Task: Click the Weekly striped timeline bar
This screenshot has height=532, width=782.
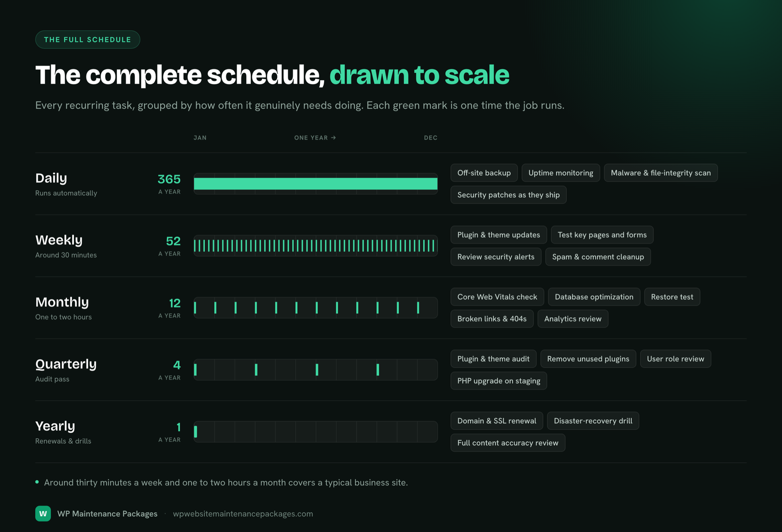Action: 316,246
